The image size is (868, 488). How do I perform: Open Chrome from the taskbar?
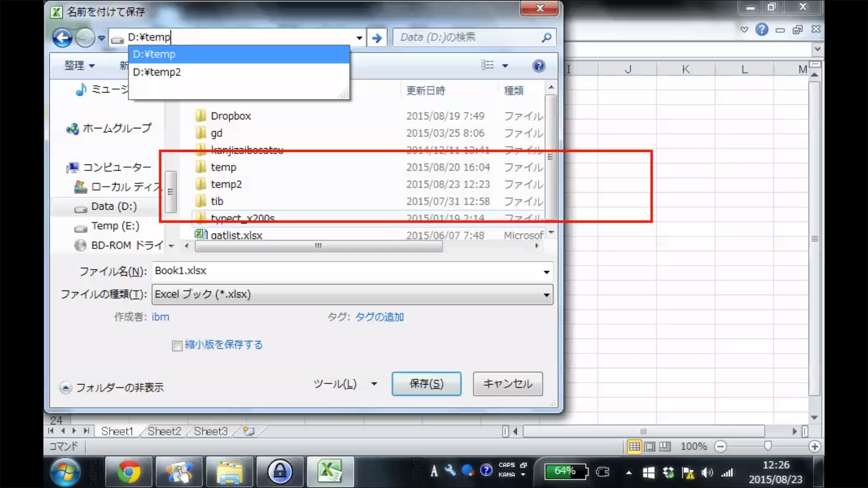coord(129,472)
